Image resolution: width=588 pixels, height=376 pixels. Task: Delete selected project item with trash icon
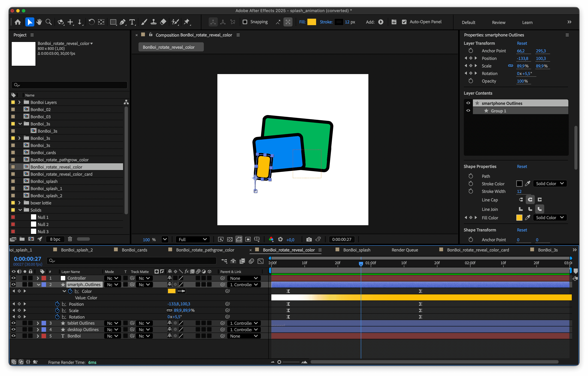70,239
